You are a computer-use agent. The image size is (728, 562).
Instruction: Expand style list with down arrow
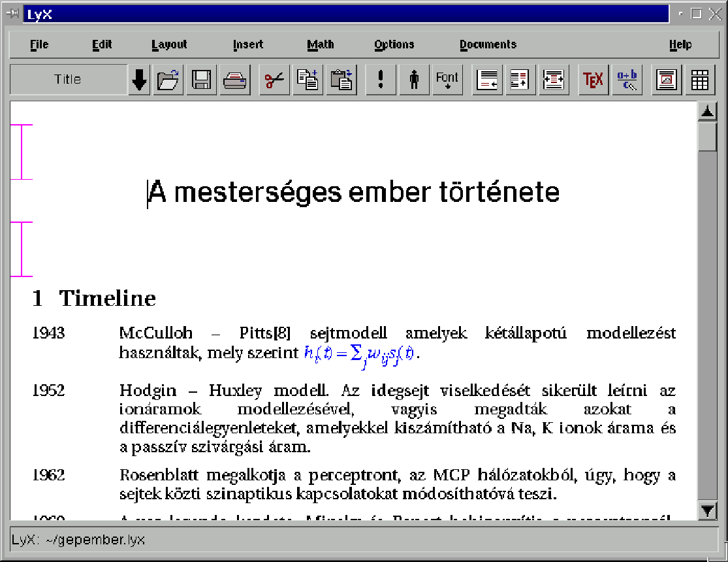139,80
